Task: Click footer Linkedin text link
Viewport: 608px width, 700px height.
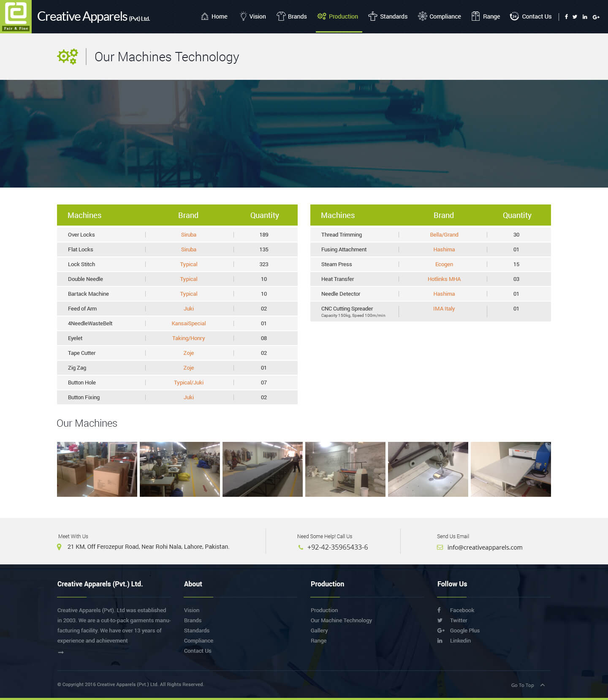Action: tap(460, 640)
